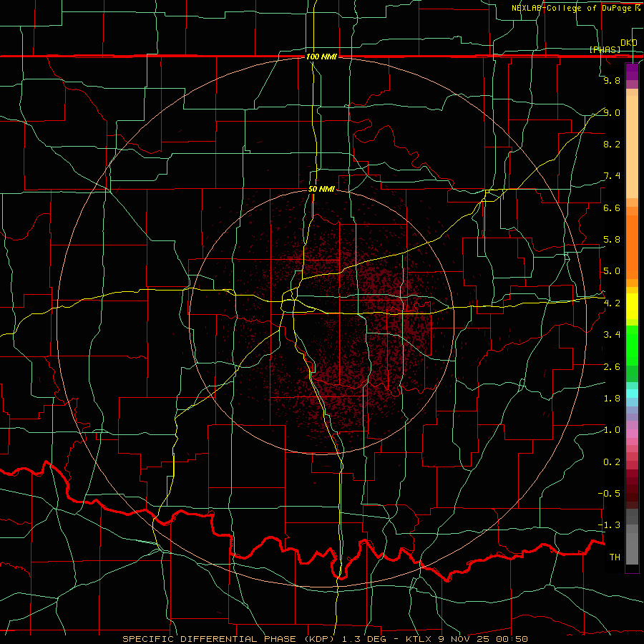Click the 2.6 color scale value
Viewport: 644px width, 644px height.
612,367
